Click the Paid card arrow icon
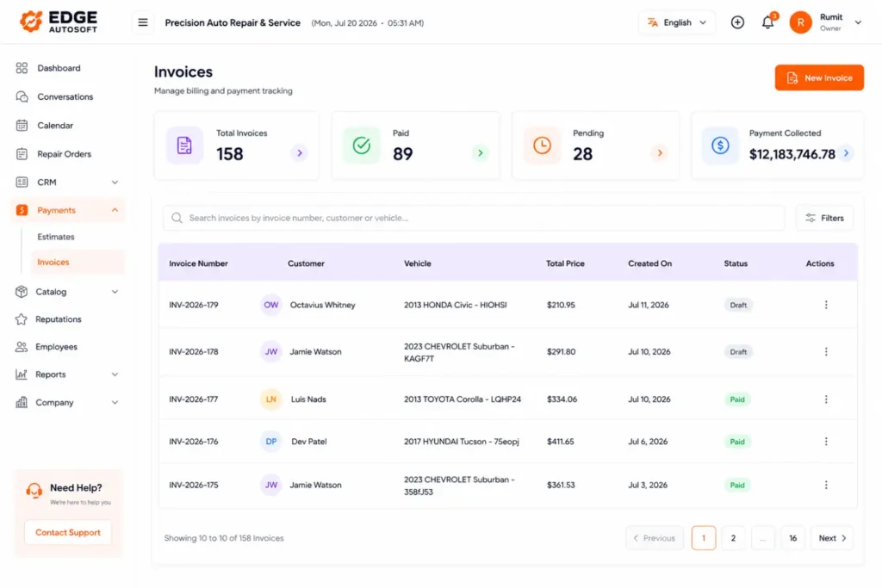Viewport: 882px width, 588px height. click(x=480, y=153)
